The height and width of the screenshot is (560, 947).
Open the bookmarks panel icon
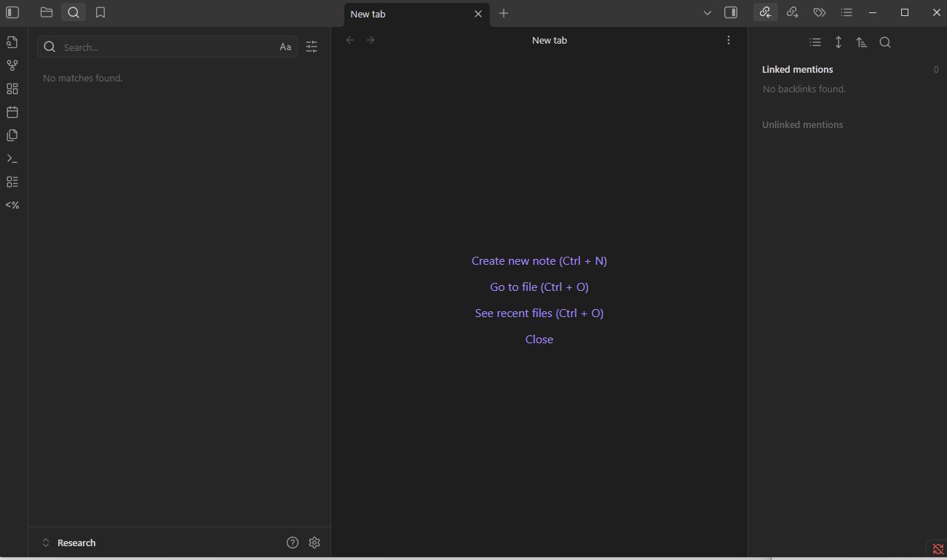pyautogui.click(x=100, y=12)
